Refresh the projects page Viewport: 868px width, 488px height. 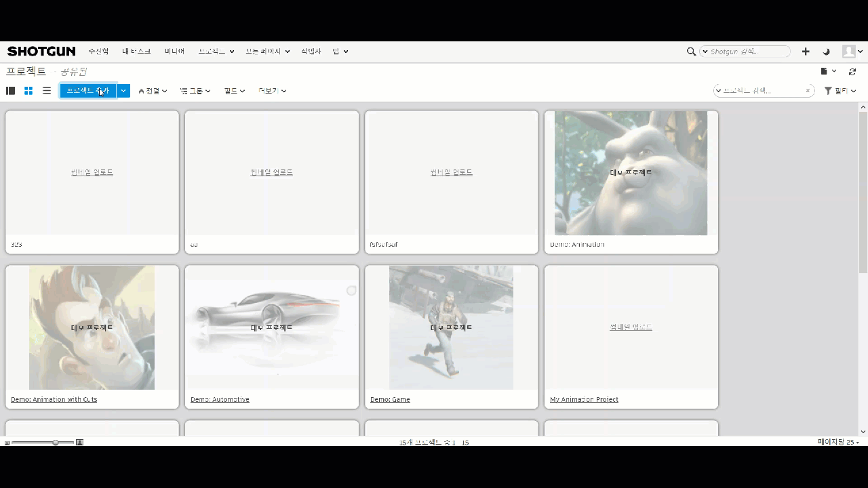pyautogui.click(x=852, y=71)
